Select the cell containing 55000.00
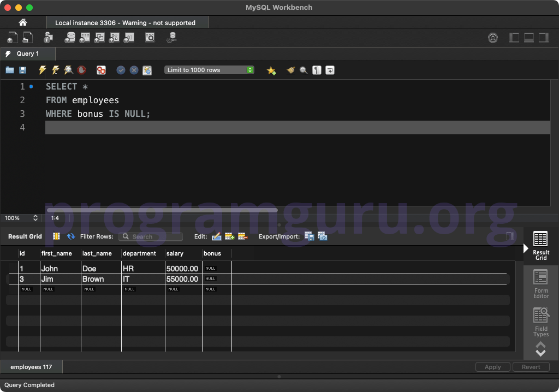The width and height of the screenshot is (559, 392). coord(183,279)
